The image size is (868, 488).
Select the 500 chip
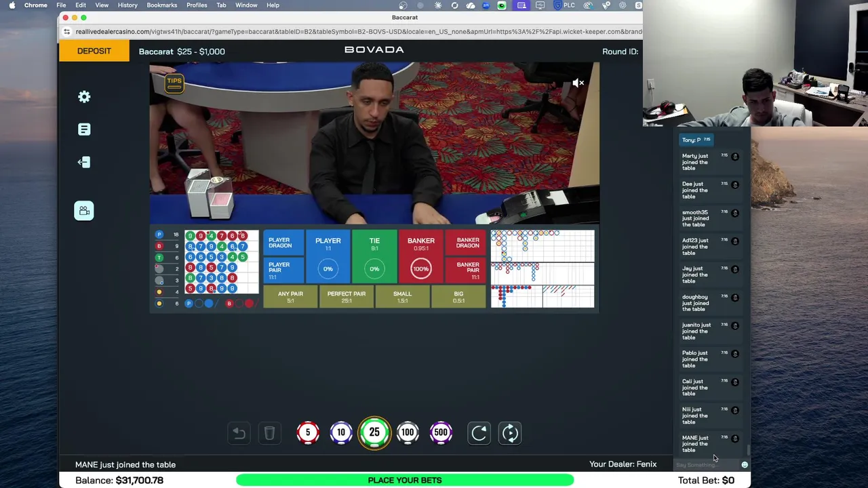click(441, 432)
